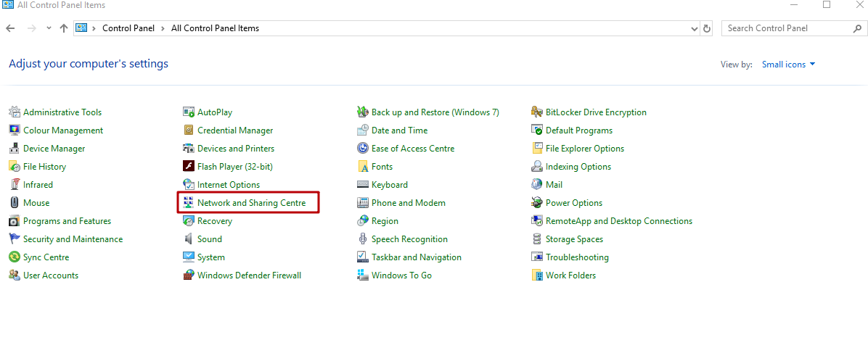This screenshot has height=340, width=868.
Task: Open the System monitor icon
Action: click(x=189, y=257)
